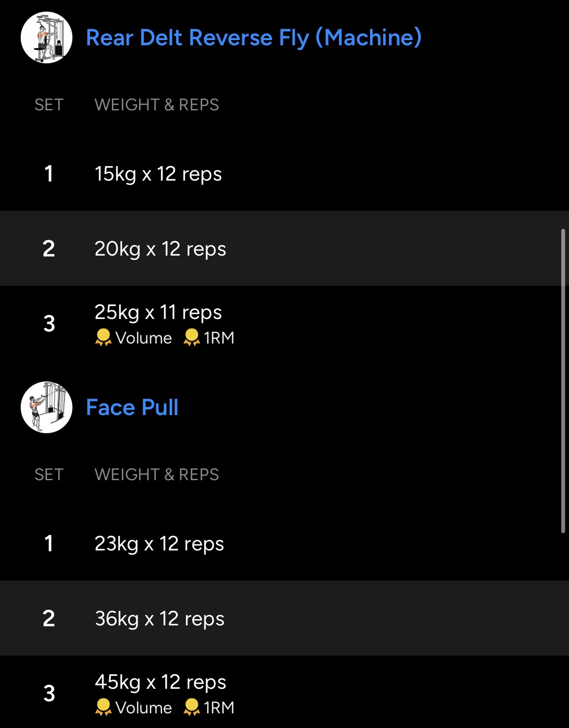Click the Volume medal icon under 45kg set

[x=103, y=707]
